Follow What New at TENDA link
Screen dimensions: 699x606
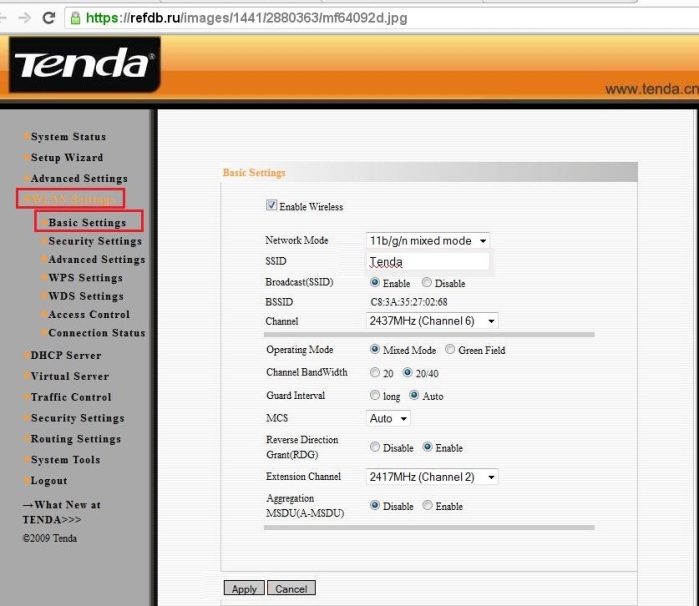pyautogui.click(x=62, y=512)
